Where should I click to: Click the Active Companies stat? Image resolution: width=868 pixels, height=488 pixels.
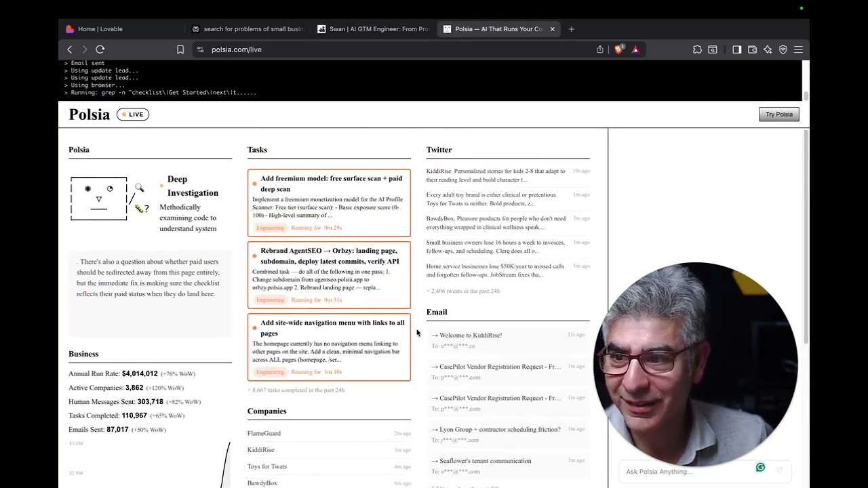(126, 388)
